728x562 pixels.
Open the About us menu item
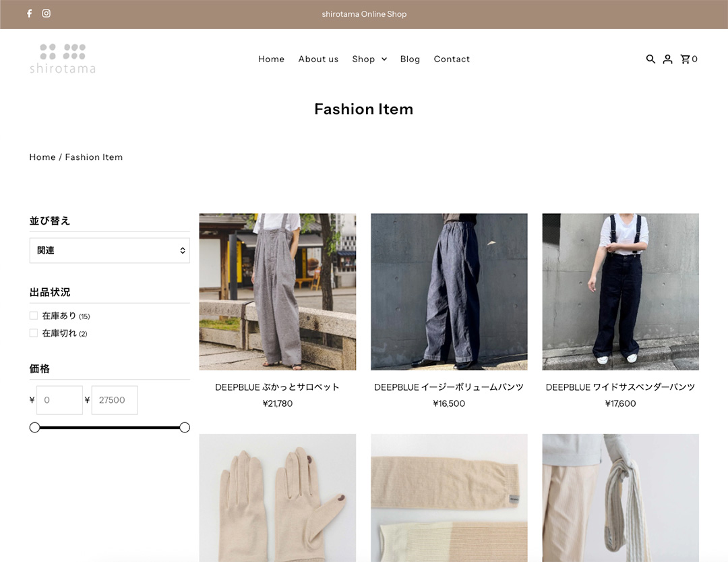(318, 59)
